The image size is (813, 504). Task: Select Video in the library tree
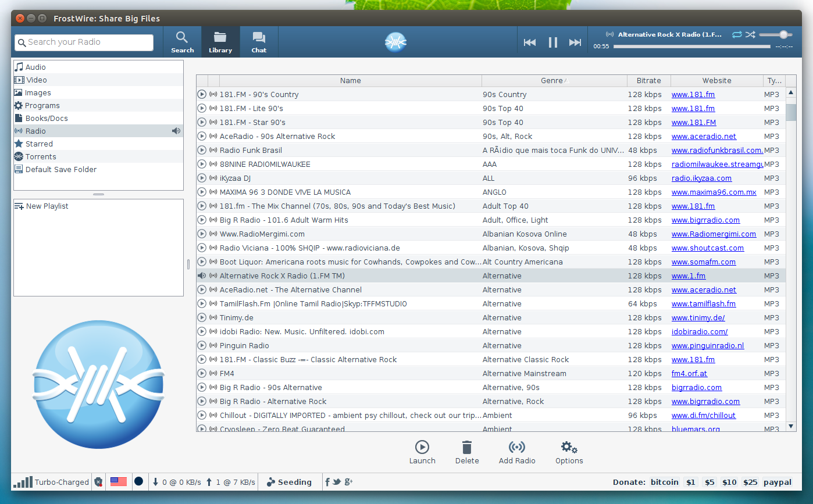98,80
